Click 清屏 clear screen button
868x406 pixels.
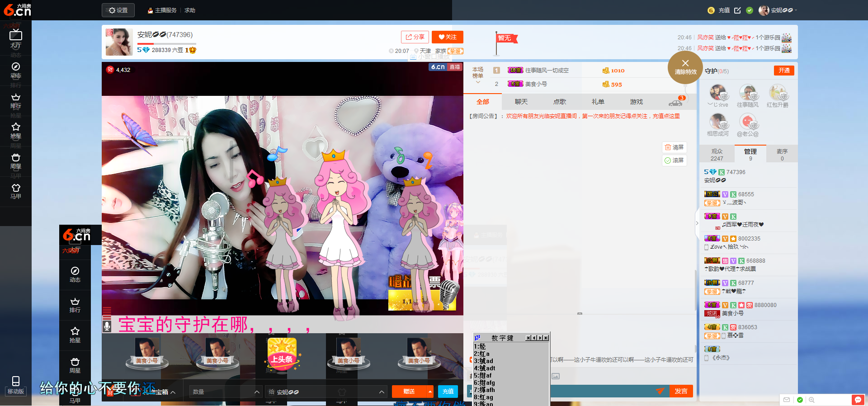(x=675, y=147)
